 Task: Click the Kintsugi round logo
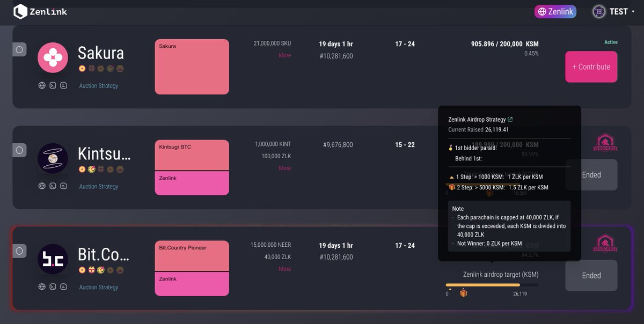point(53,158)
